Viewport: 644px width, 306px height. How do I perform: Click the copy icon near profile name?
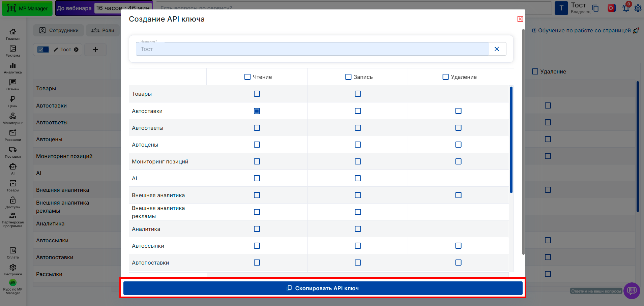click(x=596, y=8)
